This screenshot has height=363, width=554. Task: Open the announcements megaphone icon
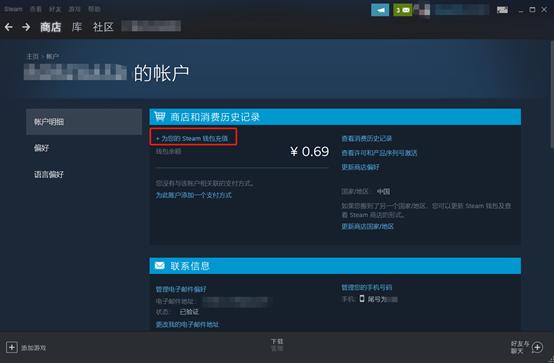point(380,10)
